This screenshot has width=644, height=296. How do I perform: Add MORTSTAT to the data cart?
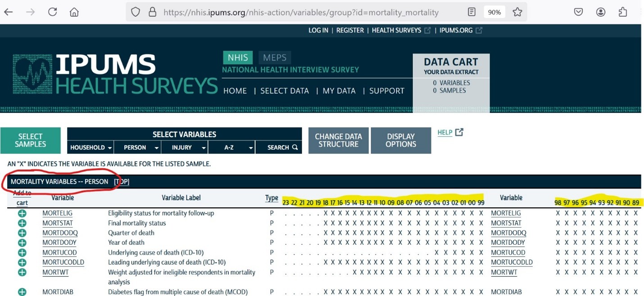tap(22, 223)
